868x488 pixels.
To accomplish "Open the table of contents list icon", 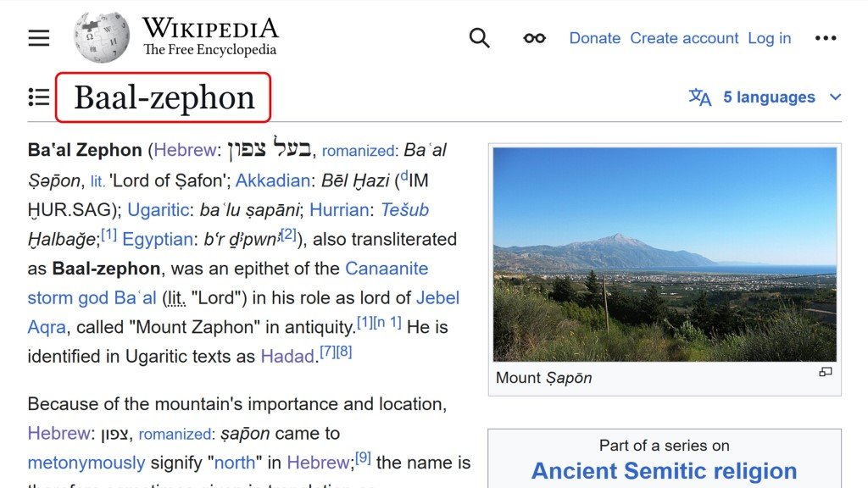I will pos(38,97).
